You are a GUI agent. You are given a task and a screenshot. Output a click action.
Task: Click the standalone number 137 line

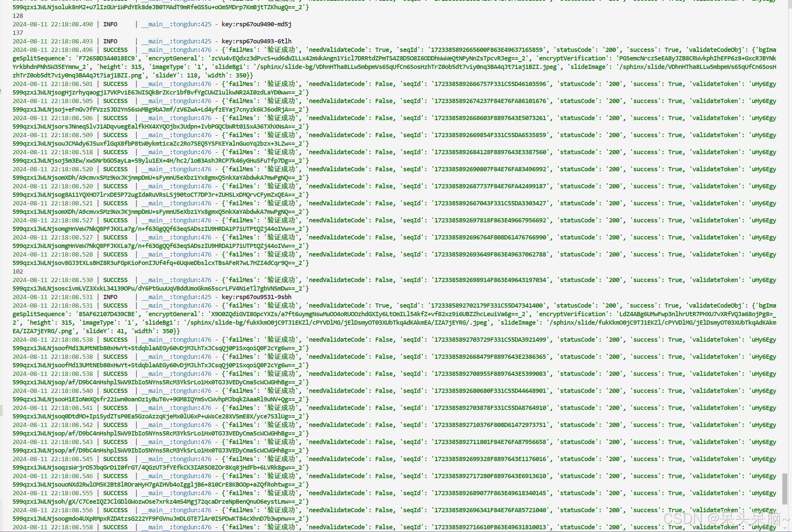click(18, 33)
